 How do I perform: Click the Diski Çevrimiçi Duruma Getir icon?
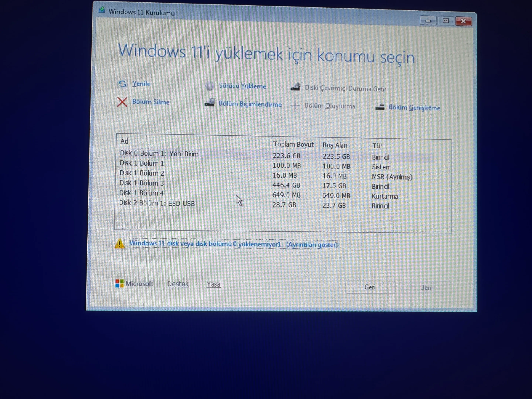point(295,87)
